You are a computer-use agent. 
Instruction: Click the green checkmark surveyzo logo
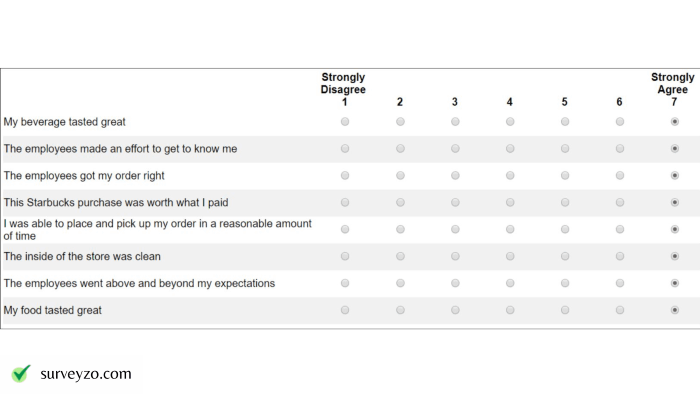tap(21, 373)
